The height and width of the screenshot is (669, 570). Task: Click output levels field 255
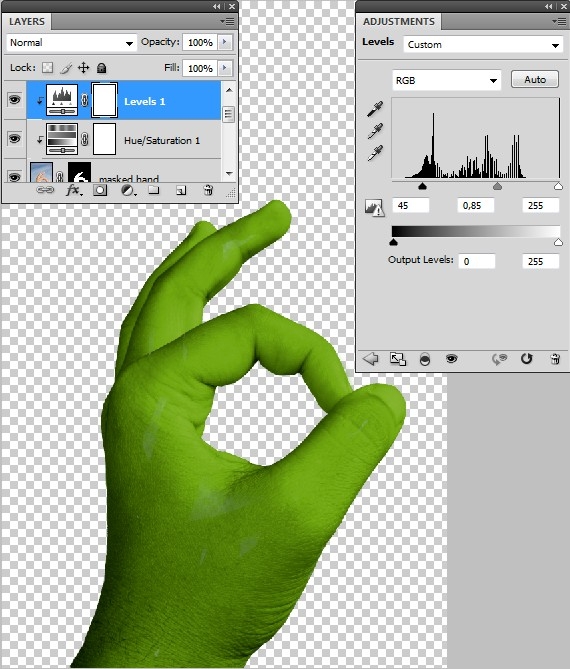[541, 261]
